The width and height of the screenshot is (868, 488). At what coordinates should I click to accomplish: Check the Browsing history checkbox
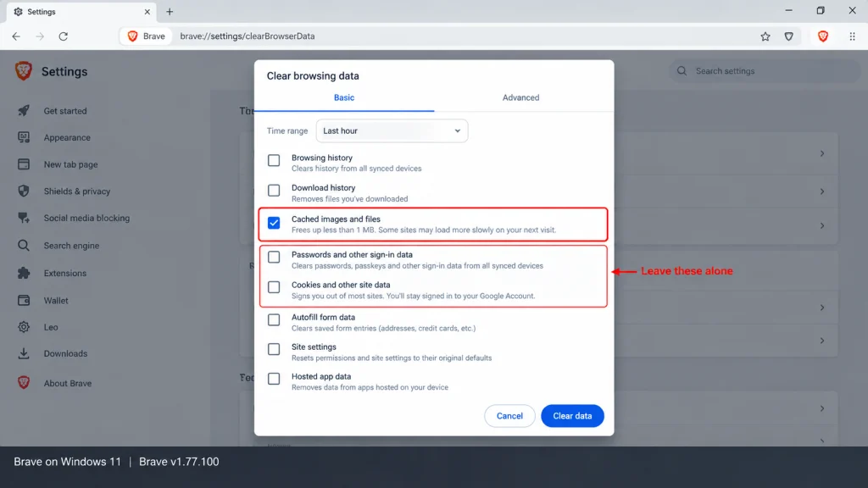click(x=274, y=160)
